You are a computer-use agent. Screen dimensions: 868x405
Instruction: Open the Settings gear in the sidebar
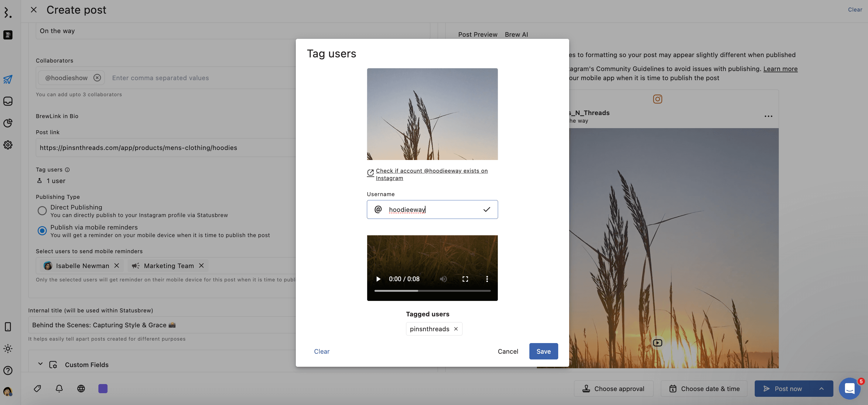8,145
